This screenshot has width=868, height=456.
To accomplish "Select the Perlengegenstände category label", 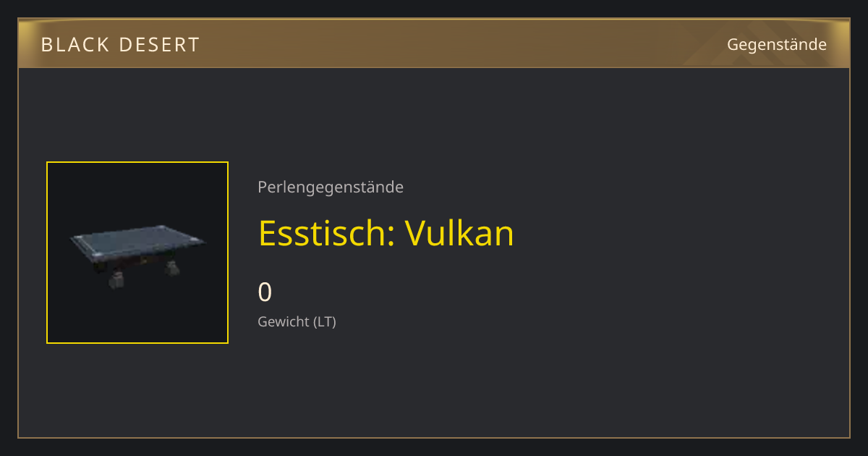I will click(331, 187).
